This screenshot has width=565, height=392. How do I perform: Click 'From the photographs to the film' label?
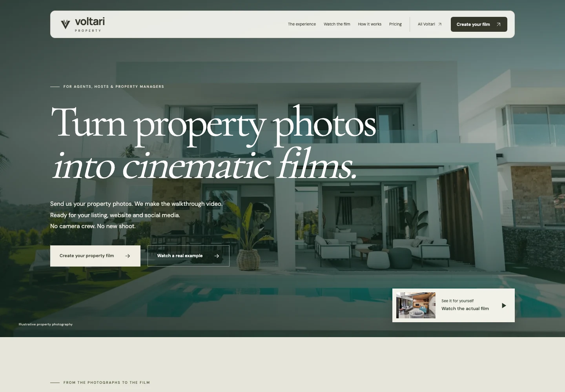(107, 383)
